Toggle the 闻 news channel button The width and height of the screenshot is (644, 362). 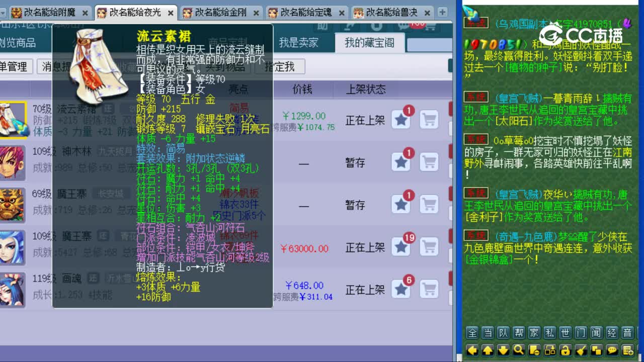tap(597, 333)
